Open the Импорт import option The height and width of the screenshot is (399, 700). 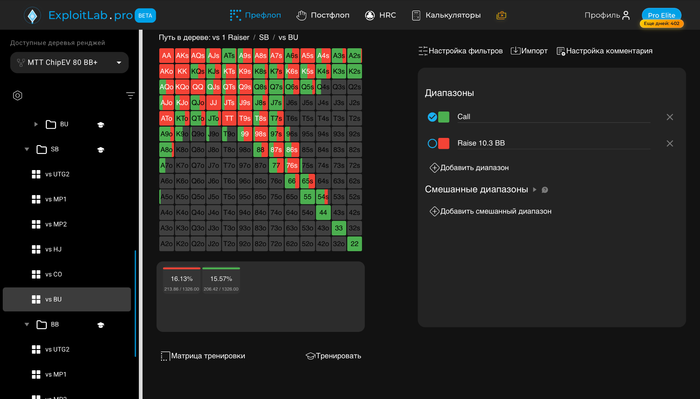pos(529,51)
